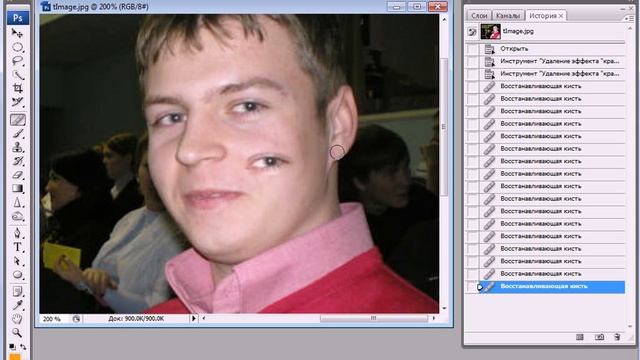Select the highlighted Восстанавливающая кисть history state
The height and width of the screenshot is (360, 640).
(x=551, y=287)
